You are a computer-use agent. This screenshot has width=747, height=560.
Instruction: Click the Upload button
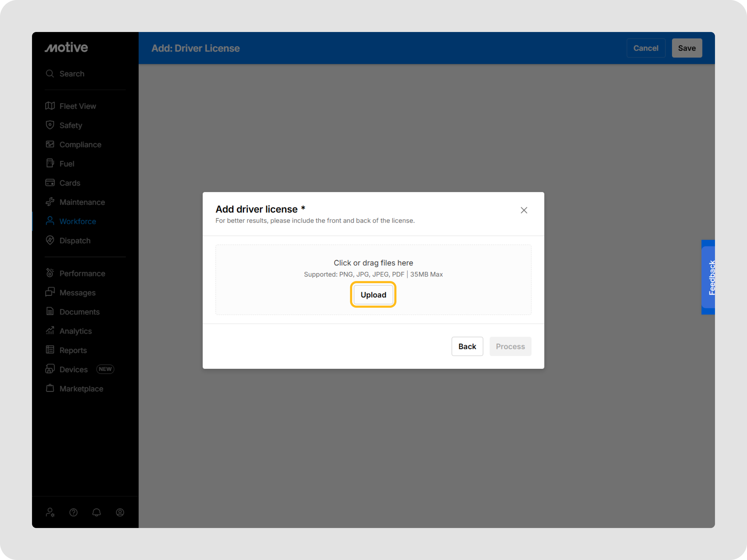point(373,294)
